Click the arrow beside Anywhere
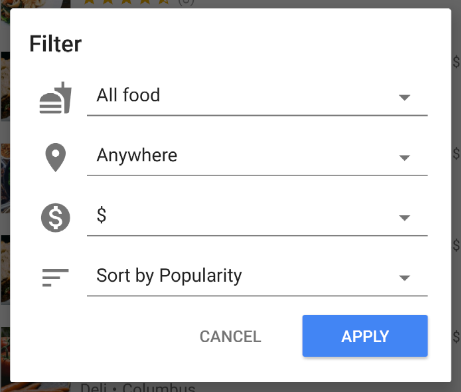The width and height of the screenshot is (461, 392). pyautogui.click(x=404, y=158)
